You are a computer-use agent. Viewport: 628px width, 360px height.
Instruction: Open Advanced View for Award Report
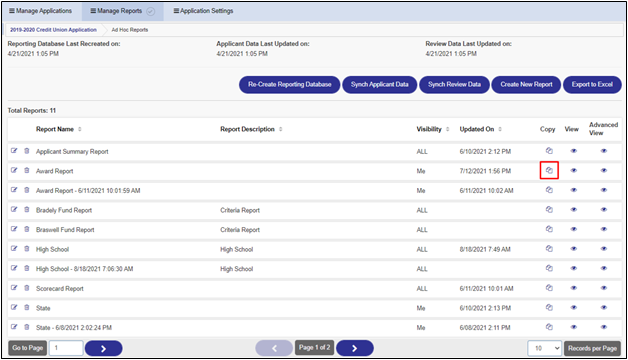click(x=604, y=171)
